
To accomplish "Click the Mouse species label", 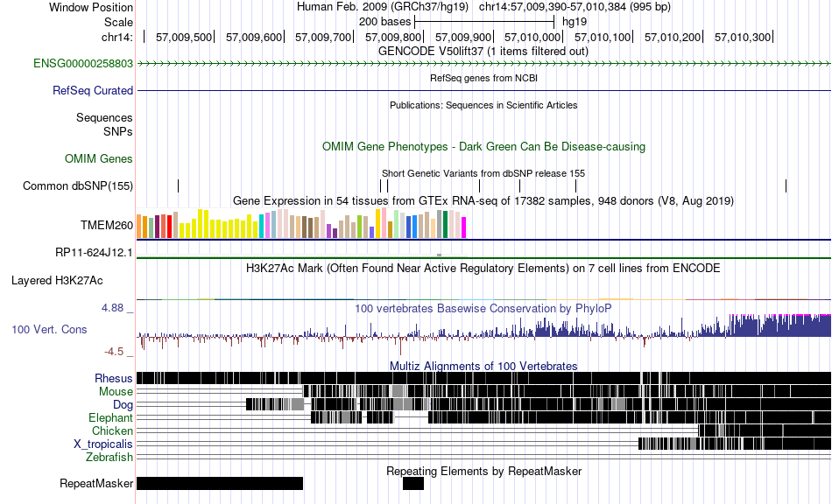I will [116, 392].
